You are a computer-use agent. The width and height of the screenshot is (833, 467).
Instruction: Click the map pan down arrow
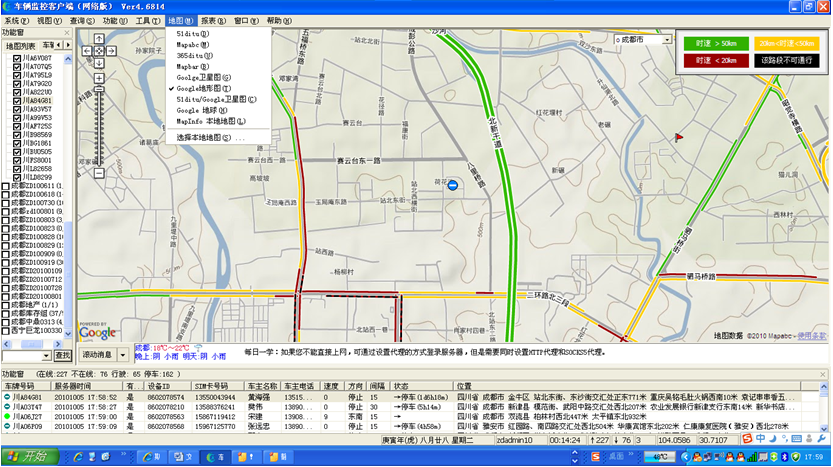[x=99, y=62]
